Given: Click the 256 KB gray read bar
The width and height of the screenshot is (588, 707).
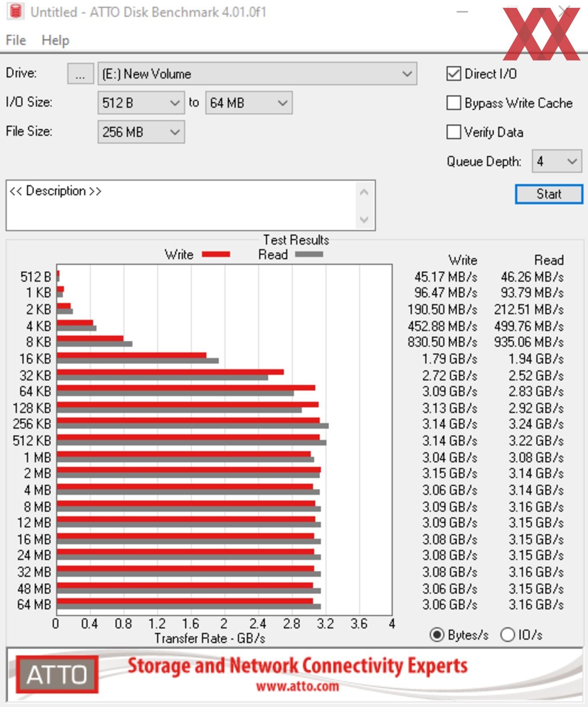Looking at the screenshot, I should 193,426.
